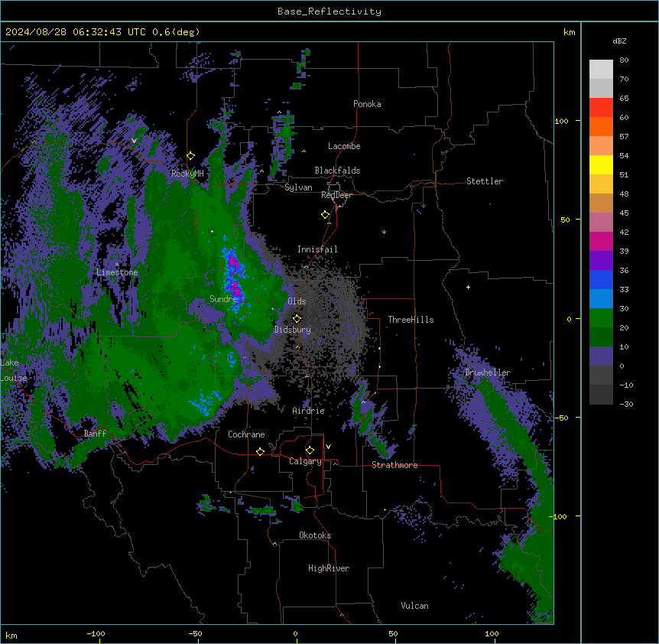Click the ThreeHills label
Viewport: 659px width, 644px height.
click(411, 320)
